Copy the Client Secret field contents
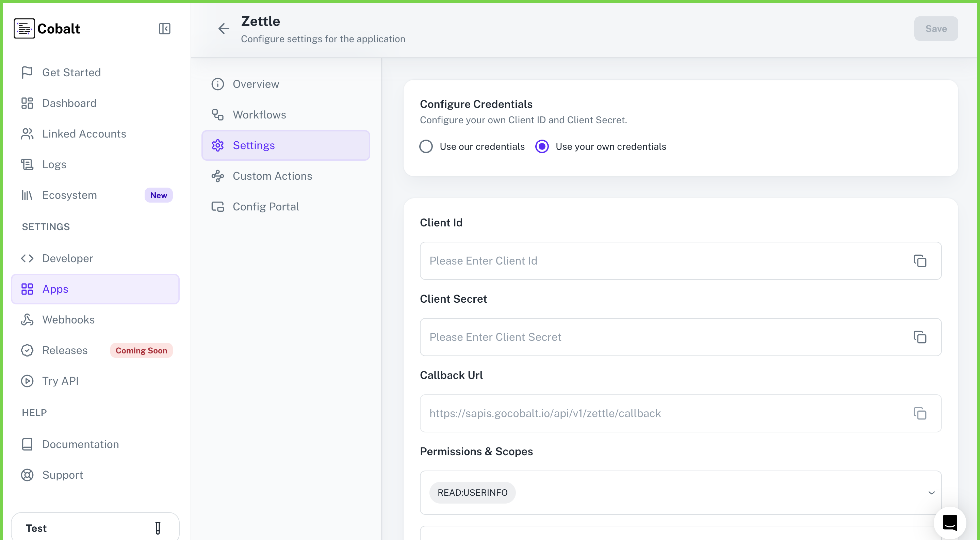 point(920,337)
